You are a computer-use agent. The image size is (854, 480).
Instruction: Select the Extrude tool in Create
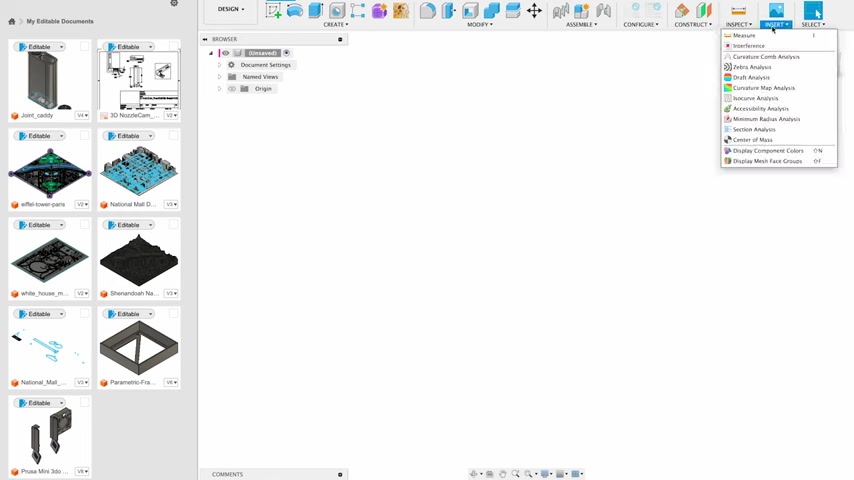pos(316,11)
